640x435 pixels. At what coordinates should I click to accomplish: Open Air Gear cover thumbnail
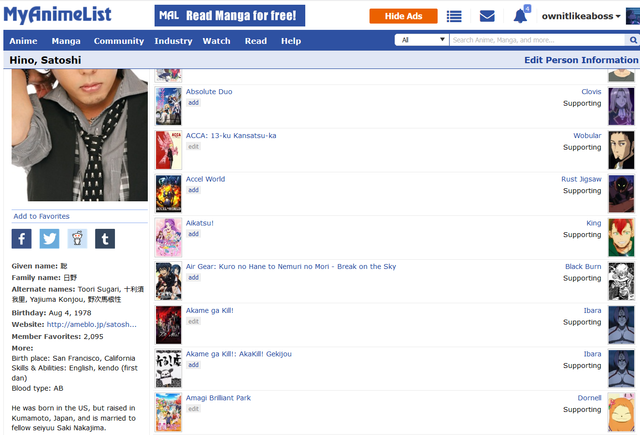point(169,281)
